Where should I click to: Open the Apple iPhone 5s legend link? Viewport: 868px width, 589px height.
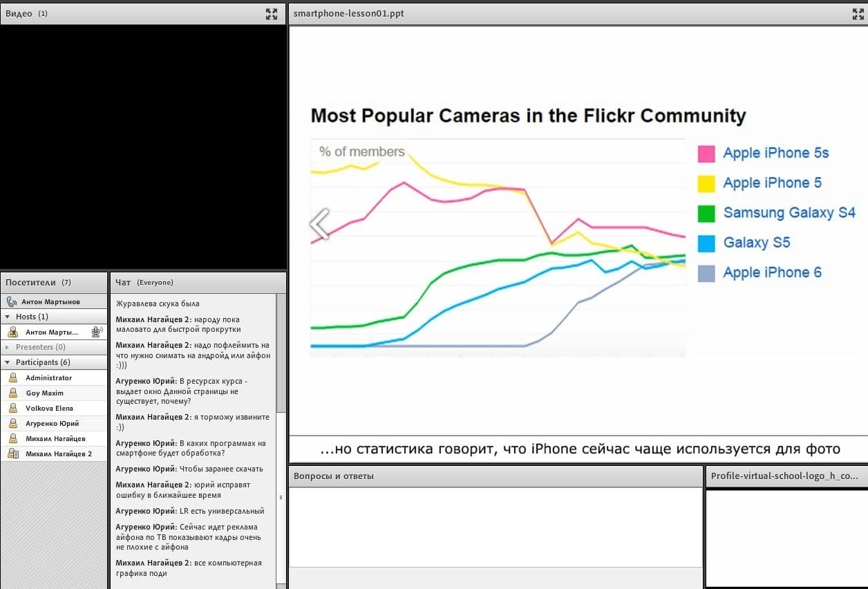click(x=776, y=153)
